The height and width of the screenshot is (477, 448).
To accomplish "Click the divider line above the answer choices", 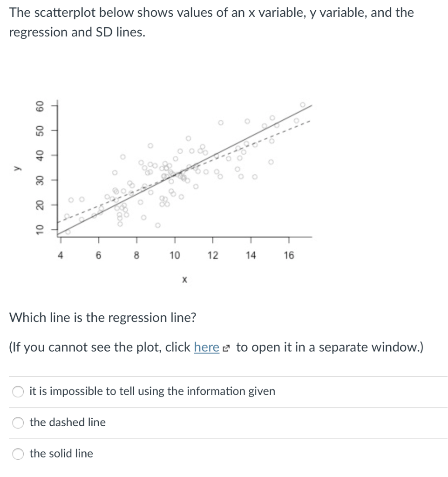I will pos(224,376).
